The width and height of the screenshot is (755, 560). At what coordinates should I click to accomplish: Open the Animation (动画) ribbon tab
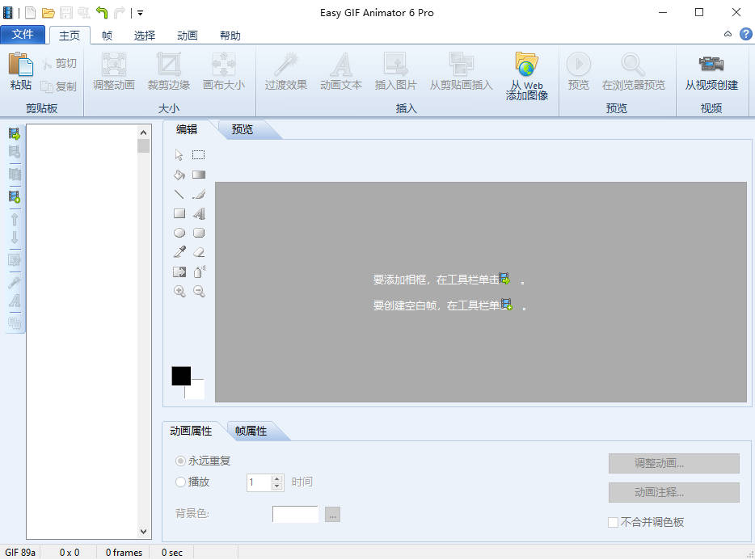click(x=188, y=36)
